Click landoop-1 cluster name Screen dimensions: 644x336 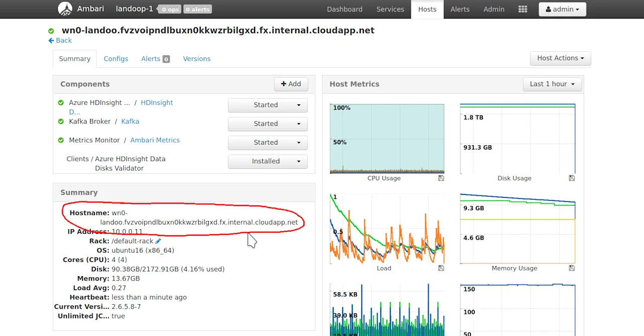coord(134,9)
